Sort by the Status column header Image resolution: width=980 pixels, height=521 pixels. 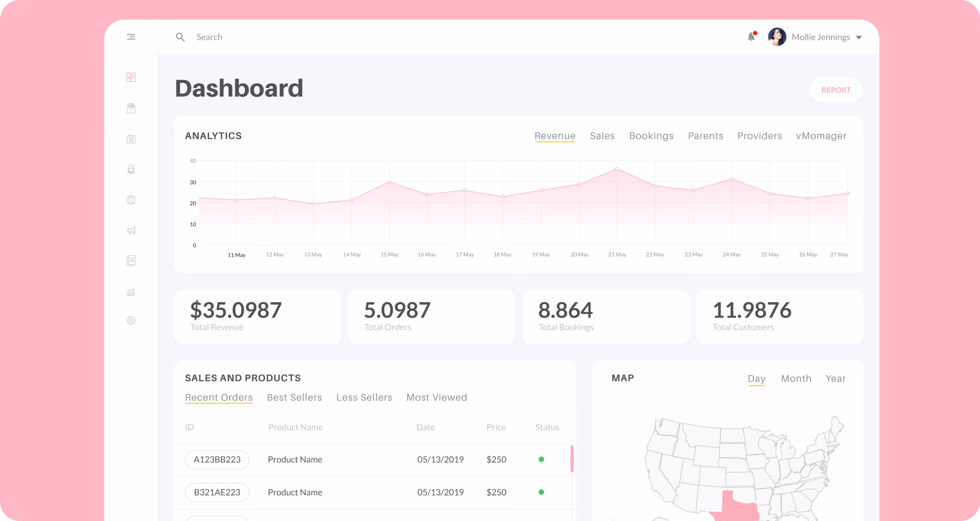click(x=547, y=428)
